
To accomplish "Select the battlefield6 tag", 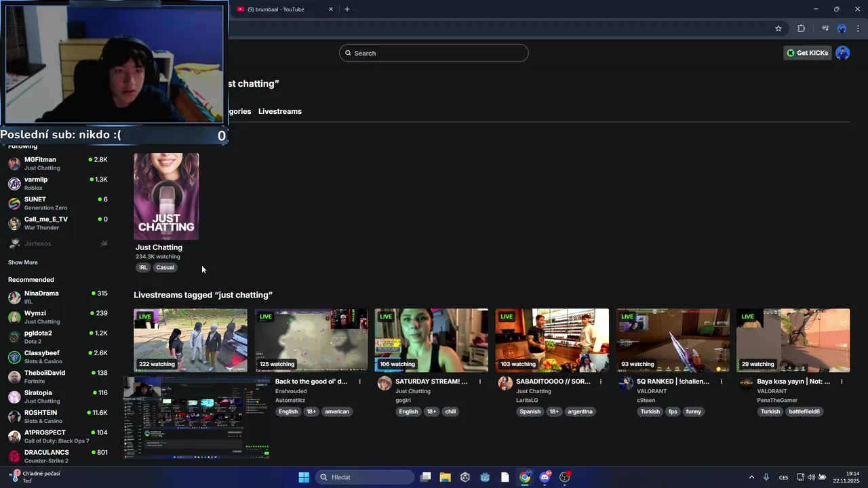I will [804, 411].
